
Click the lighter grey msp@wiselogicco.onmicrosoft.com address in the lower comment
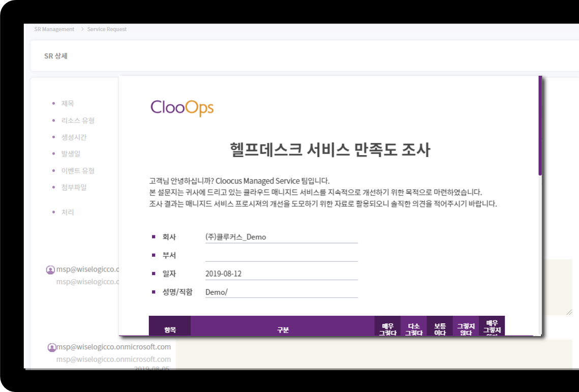(x=113, y=359)
